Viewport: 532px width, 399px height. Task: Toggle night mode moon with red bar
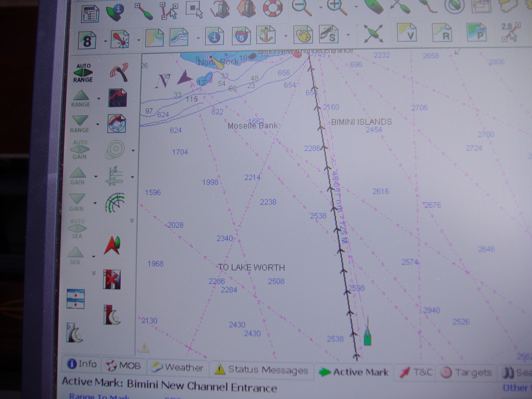[112, 315]
